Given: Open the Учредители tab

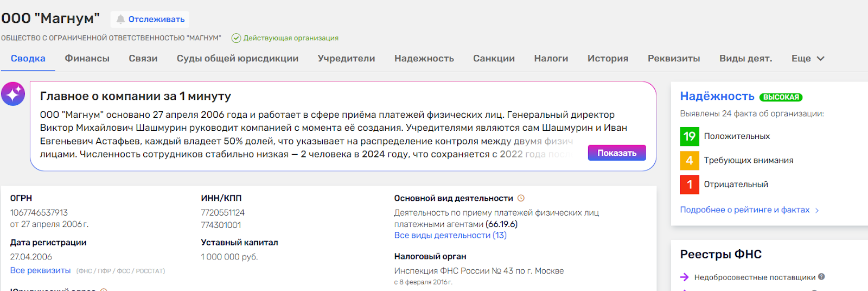Looking at the screenshot, I should 346,59.
